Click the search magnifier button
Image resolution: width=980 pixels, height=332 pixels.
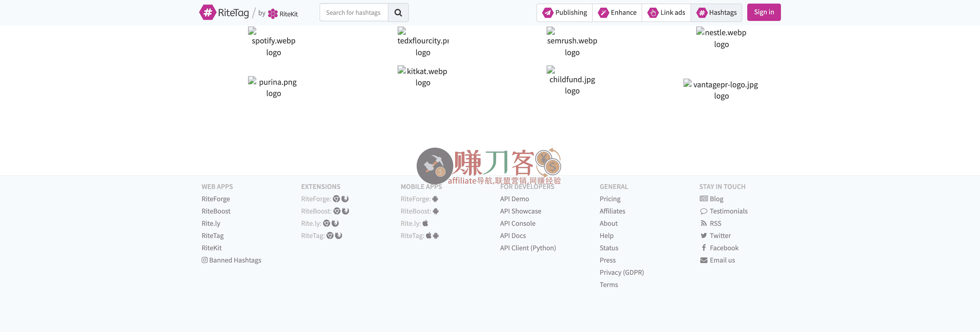coord(398,13)
